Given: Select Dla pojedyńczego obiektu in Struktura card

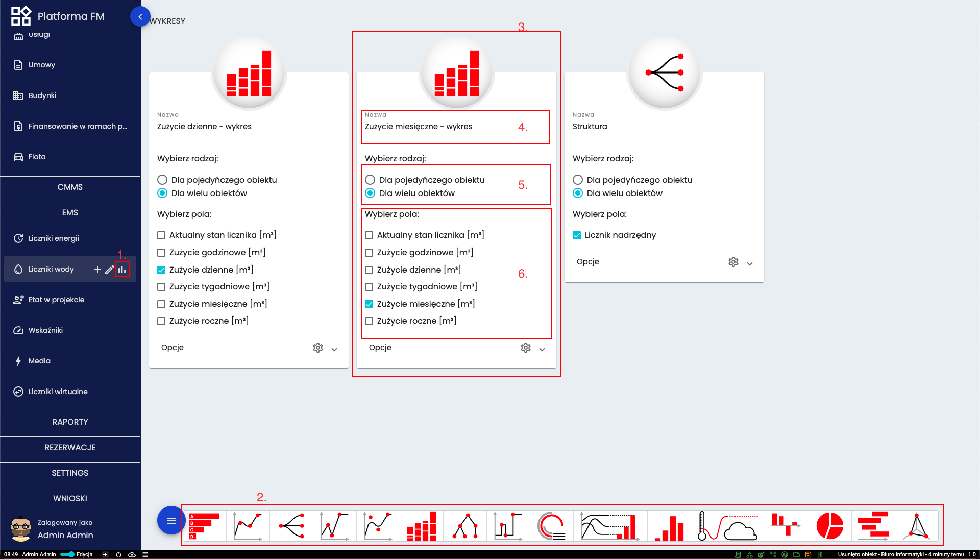Looking at the screenshot, I should point(578,180).
